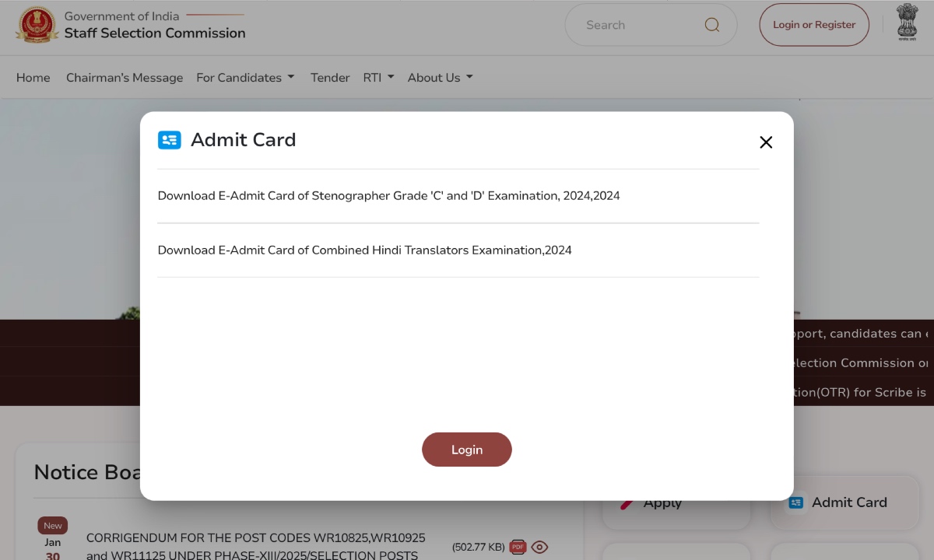Go to the Tender section
Image resolution: width=934 pixels, height=560 pixels.
[329, 77]
